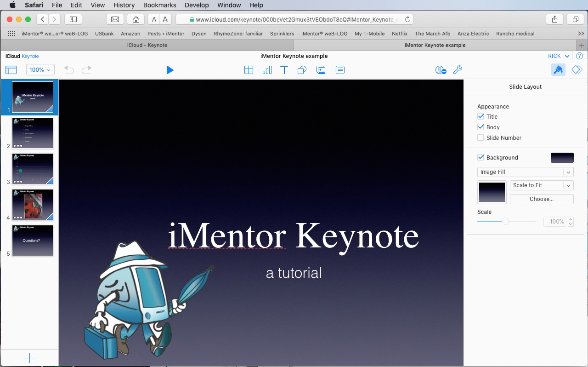Switch to the iCloud - Keynote tab
The width and height of the screenshot is (588, 367).
click(x=147, y=45)
